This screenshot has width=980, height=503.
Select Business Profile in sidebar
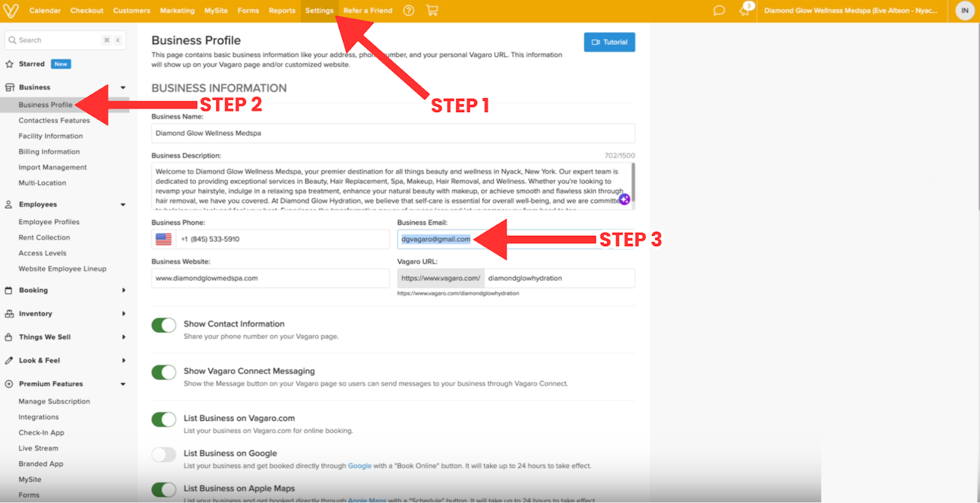45,105
